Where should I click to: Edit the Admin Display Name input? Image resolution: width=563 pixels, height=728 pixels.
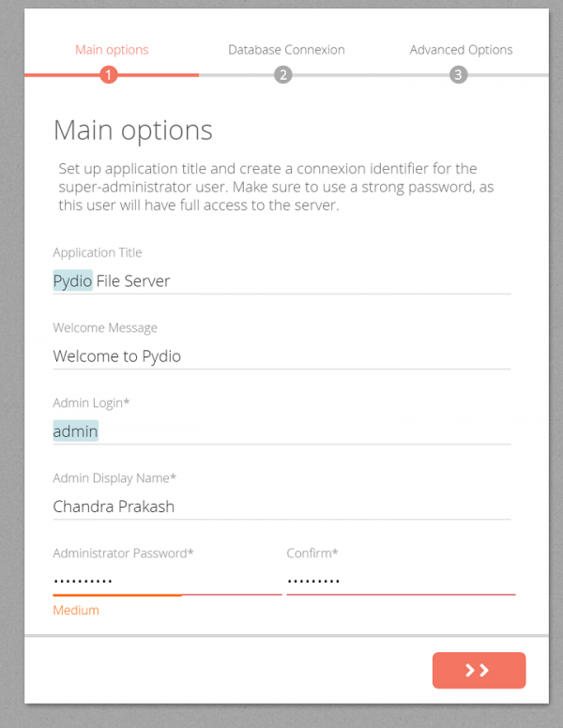coord(281,507)
